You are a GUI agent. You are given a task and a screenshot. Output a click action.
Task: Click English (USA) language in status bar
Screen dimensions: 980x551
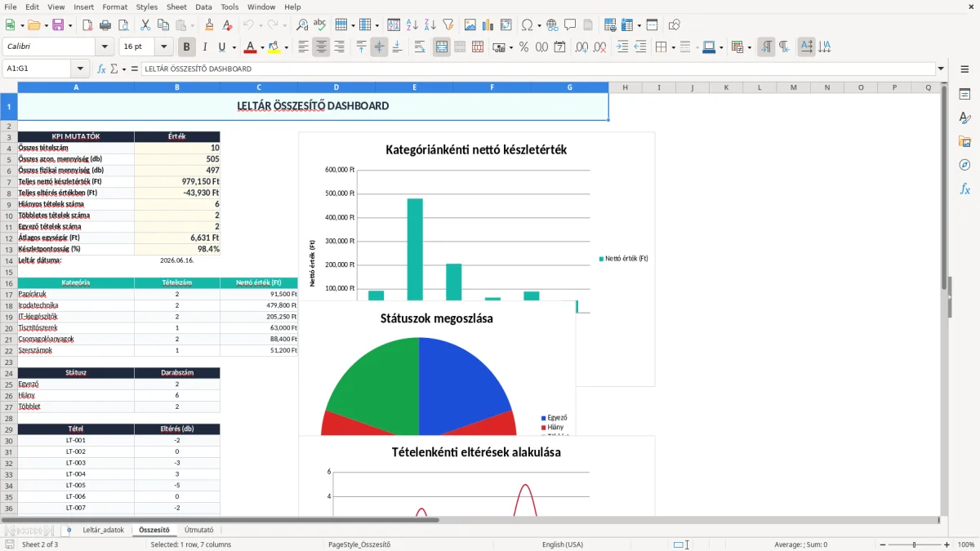coord(563,544)
